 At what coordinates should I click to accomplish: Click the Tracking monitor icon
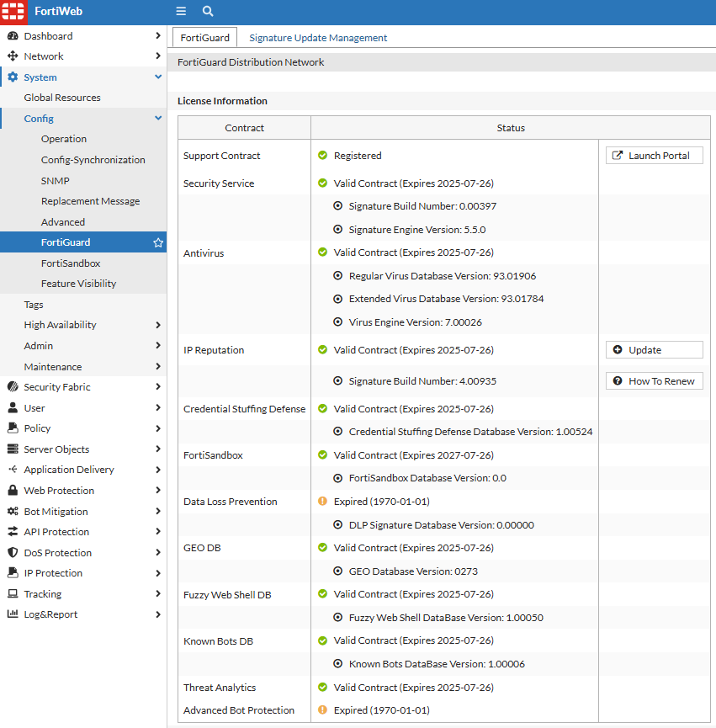tap(13, 594)
